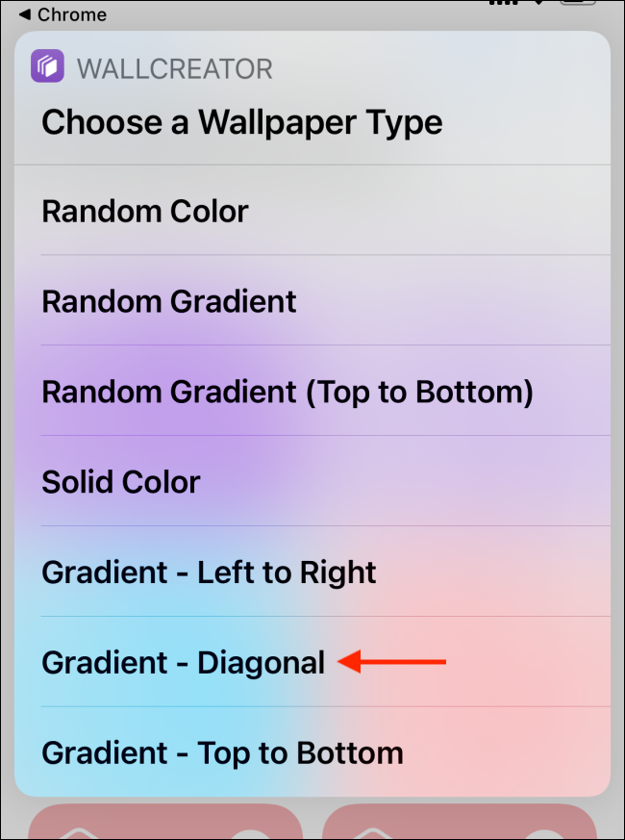Pick Random Gradient (Top to Bottom)
The width and height of the screenshot is (625, 840).
coord(287,392)
